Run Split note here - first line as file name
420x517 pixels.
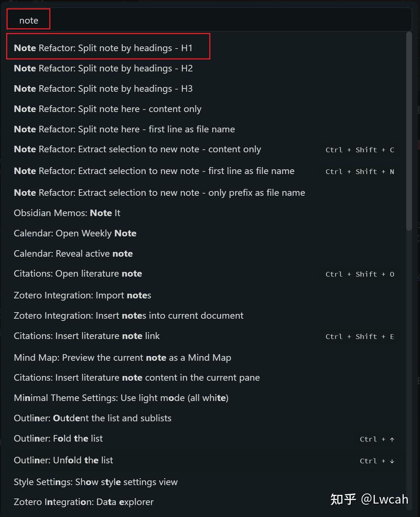(x=207, y=129)
